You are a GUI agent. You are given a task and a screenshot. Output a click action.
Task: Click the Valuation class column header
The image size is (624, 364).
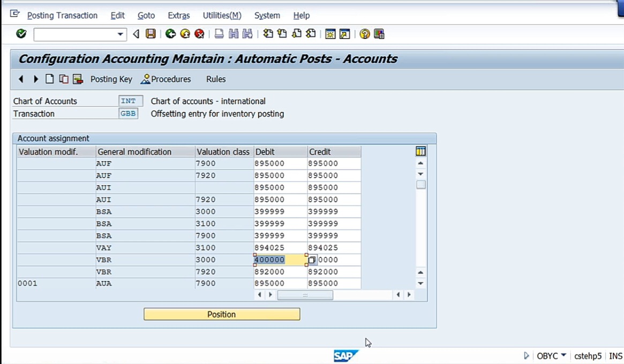[x=224, y=151]
